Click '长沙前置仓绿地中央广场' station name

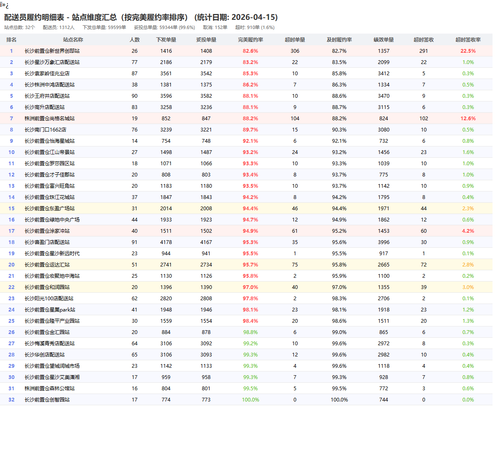pyautogui.click(x=52, y=220)
